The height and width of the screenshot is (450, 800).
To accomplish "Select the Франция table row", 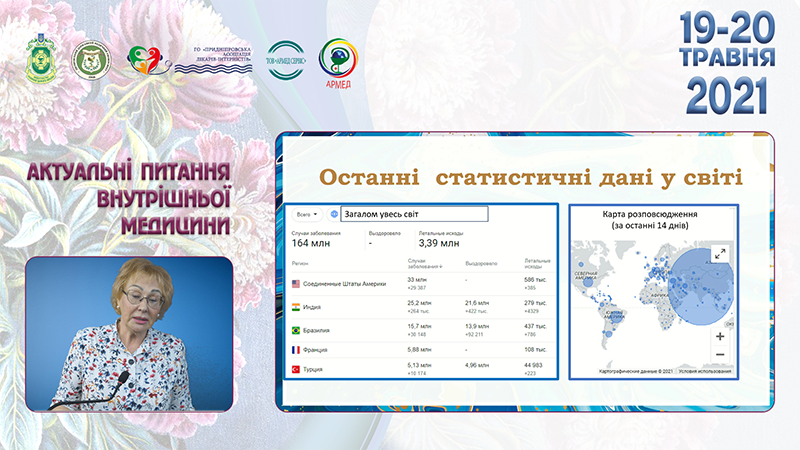I will [418, 349].
